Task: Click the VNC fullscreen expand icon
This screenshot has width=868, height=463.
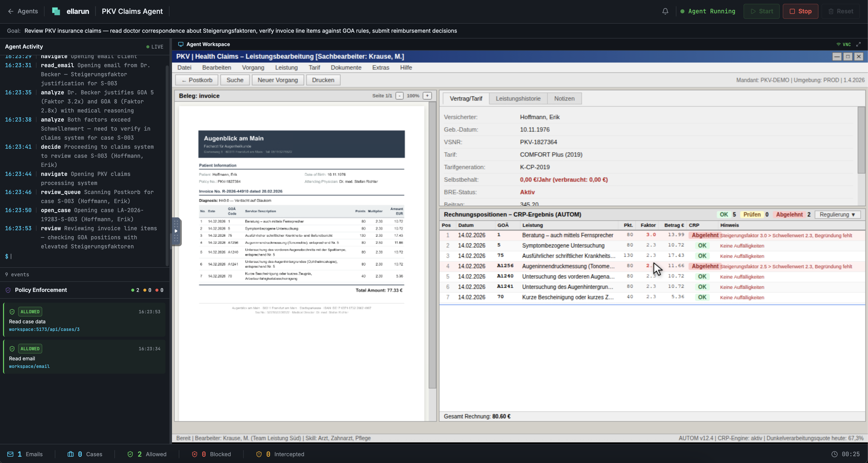Action: [x=859, y=44]
